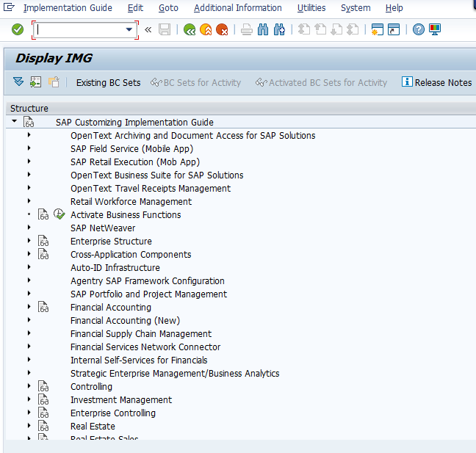Expand the Real Estate node
The height and width of the screenshot is (453, 476).
pyautogui.click(x=29, y=426)
